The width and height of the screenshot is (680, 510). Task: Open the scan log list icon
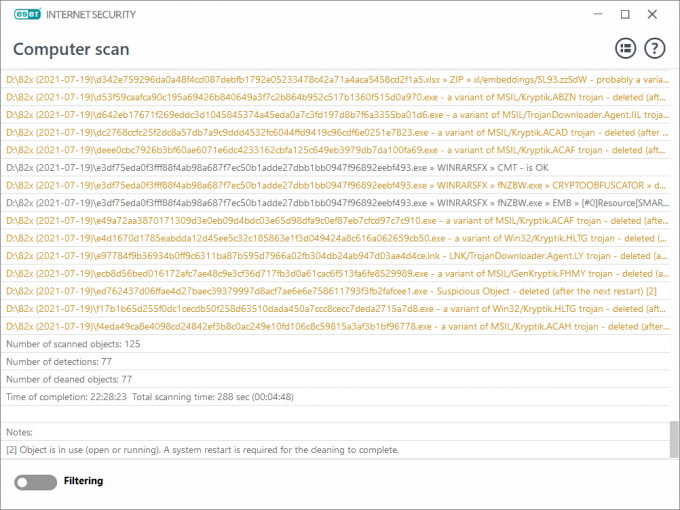coord(625,48)
